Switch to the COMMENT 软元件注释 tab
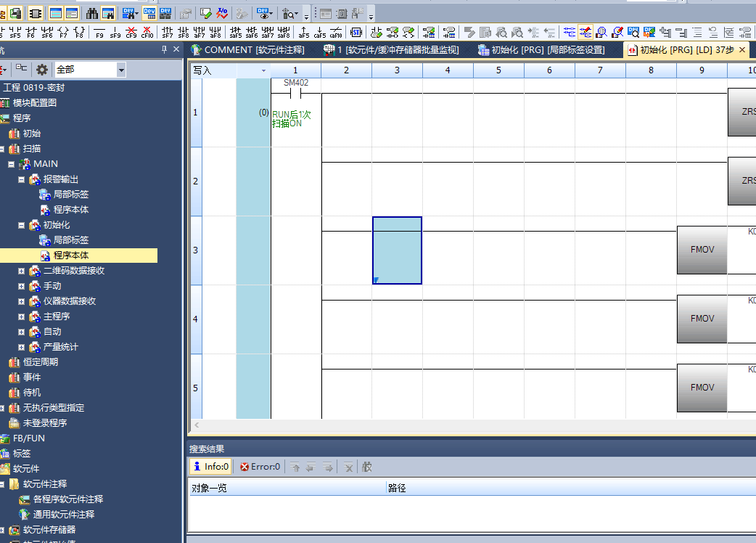This screenshot has height=543, width=756. point(248,50)
